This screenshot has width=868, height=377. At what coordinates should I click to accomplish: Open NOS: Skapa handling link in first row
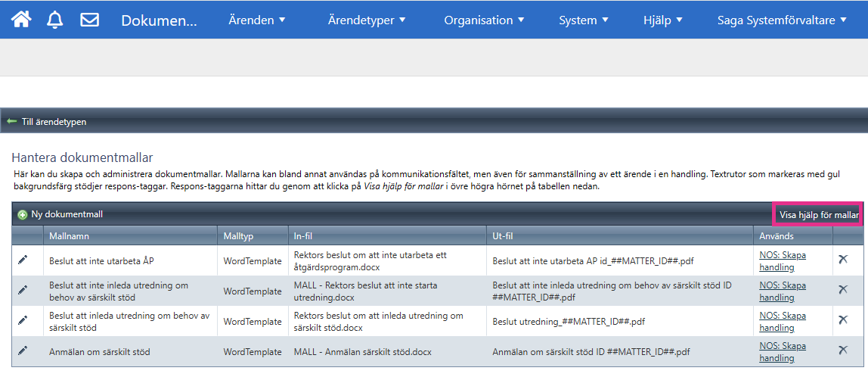point(783,260)
